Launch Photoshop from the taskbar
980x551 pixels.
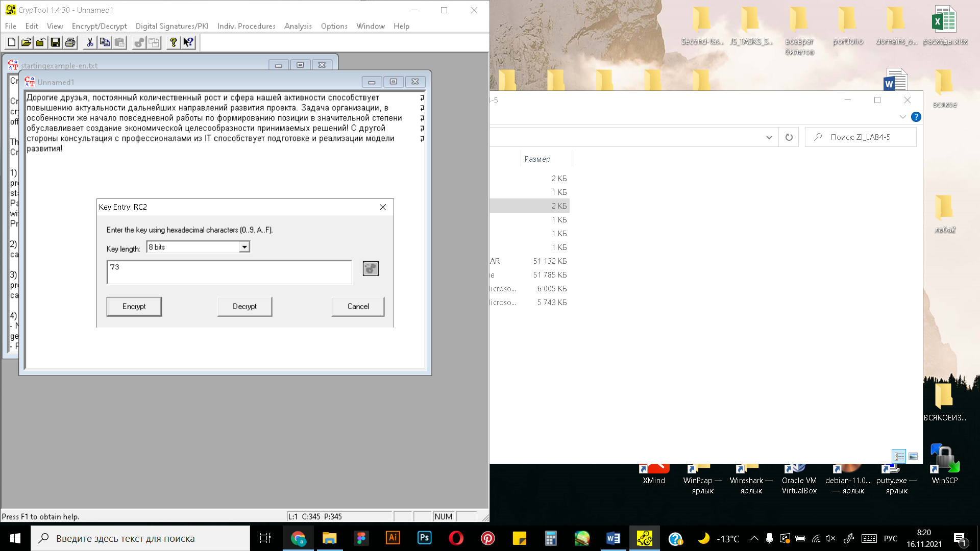coord(425,538)
